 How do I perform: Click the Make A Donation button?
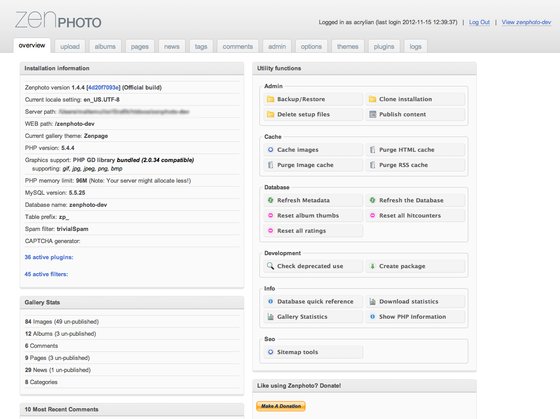click(281, 406)
